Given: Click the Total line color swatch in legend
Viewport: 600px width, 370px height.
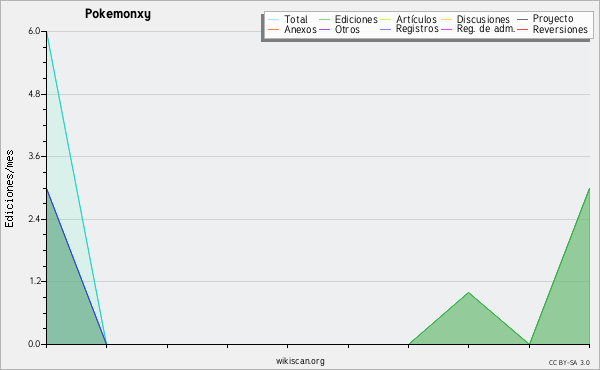Looking at the screenshot, I should click(x=274, y=20).
